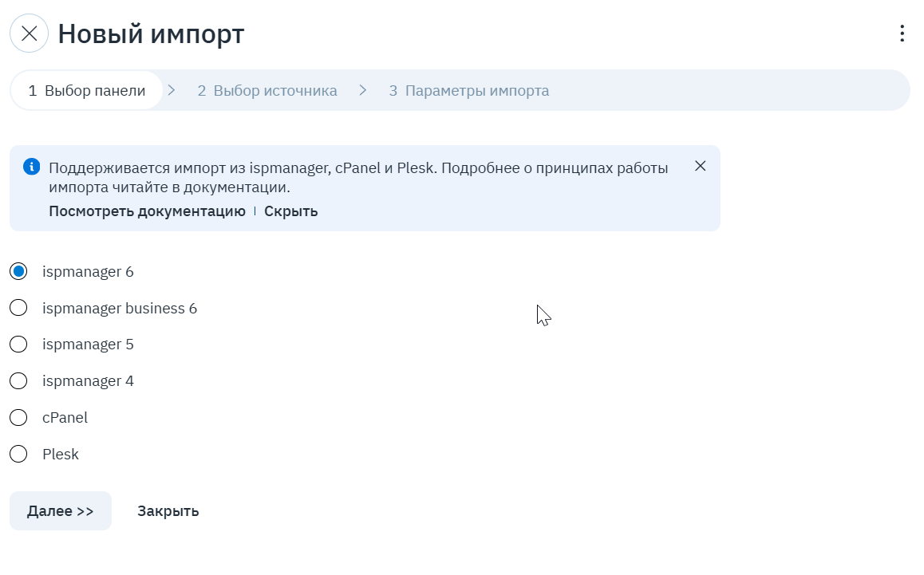Click the Далее >> button
The image size is (924, 575).
coord(61,510)
